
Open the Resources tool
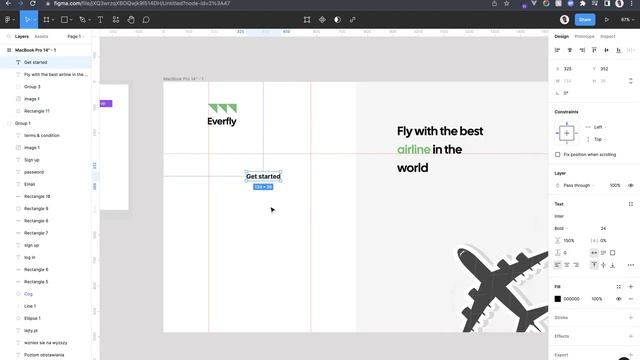point(116,20)
